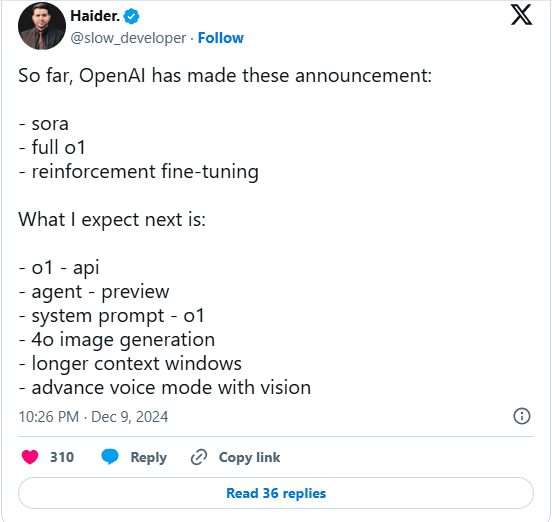Screen dimensions: 552x522
Task: Follow the @slow_developer account
Action: [220, 38]
